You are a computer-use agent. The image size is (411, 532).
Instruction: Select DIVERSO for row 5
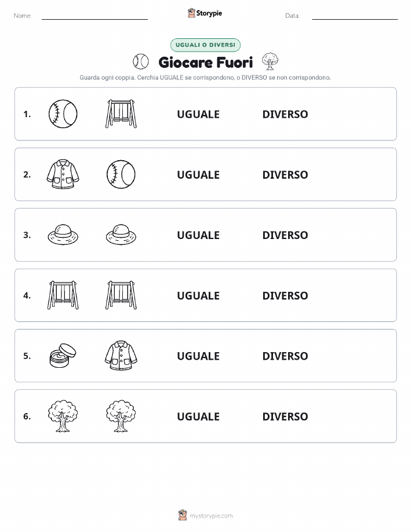tap(285, 356)
